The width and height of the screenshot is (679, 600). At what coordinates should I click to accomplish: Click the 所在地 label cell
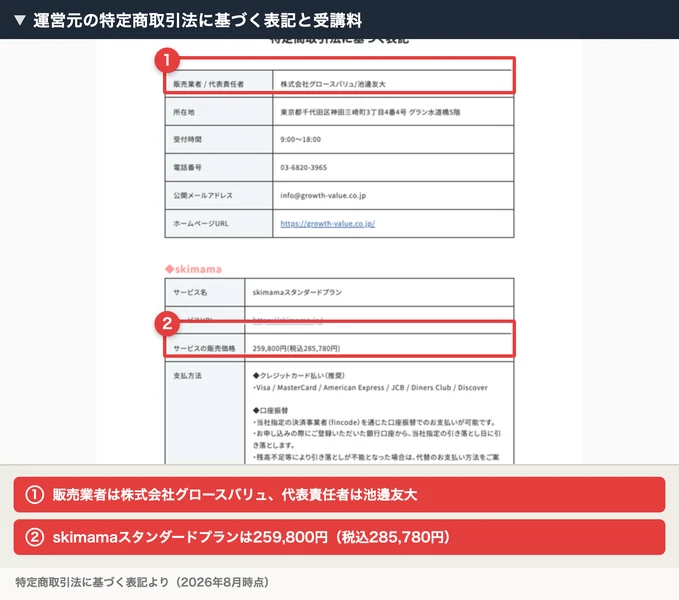(219, 112)
